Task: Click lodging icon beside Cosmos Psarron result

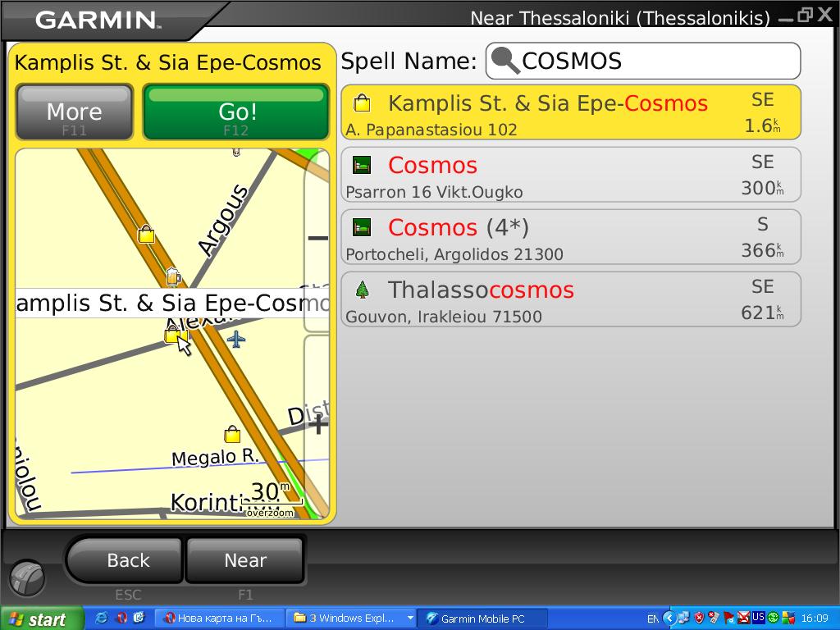Action: (362, 165)
